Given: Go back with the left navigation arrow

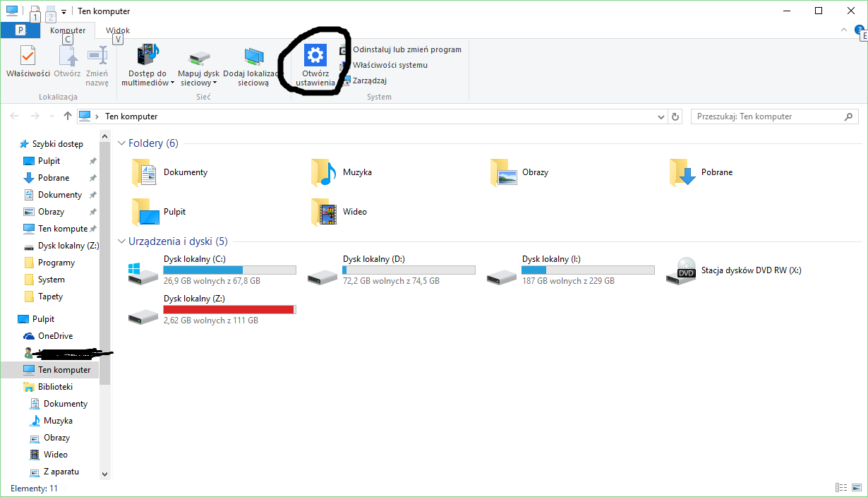Looking at the screenshot, I should pos(16,116).
